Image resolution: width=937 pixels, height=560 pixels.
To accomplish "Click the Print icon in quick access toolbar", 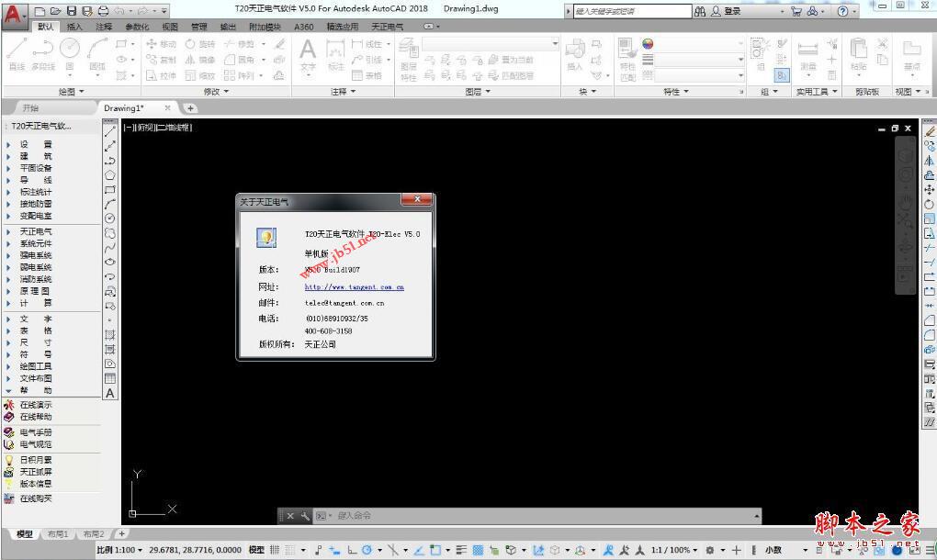I will pyautogui.click(x=104, y=11).
